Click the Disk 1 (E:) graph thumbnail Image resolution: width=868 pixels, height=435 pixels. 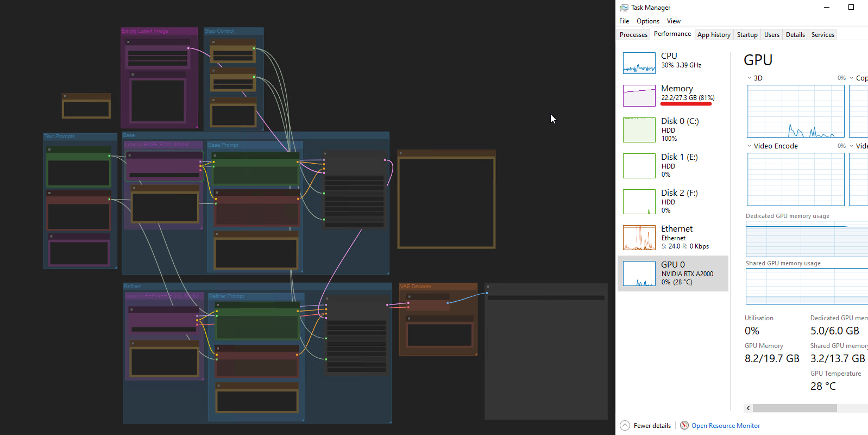pyautogui.click(x=639, y=166)
